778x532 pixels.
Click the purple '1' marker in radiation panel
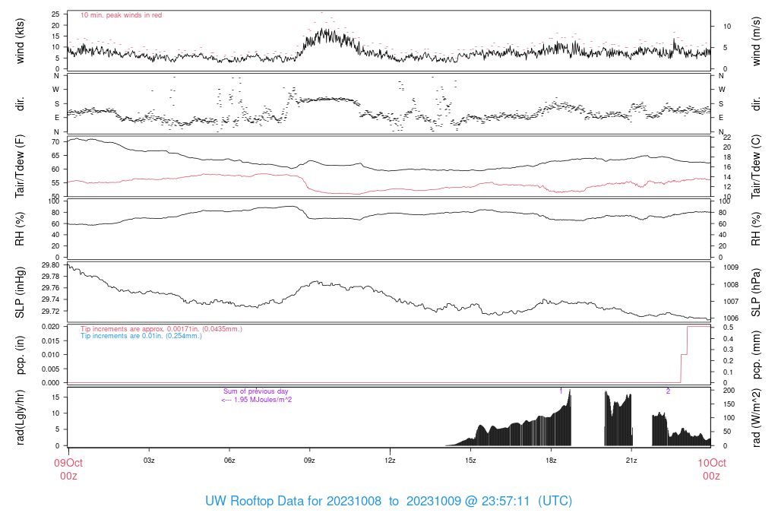coord(561,391)
